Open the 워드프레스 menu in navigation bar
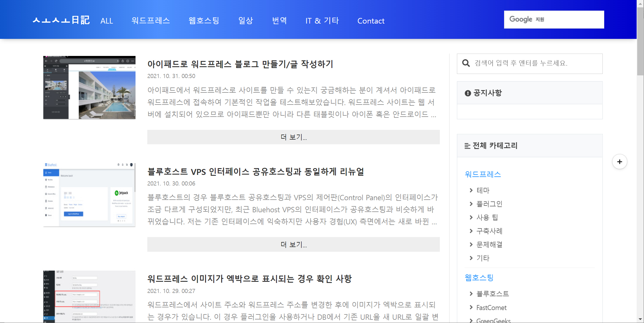This screenshot has width=644, height=323. 151,21
